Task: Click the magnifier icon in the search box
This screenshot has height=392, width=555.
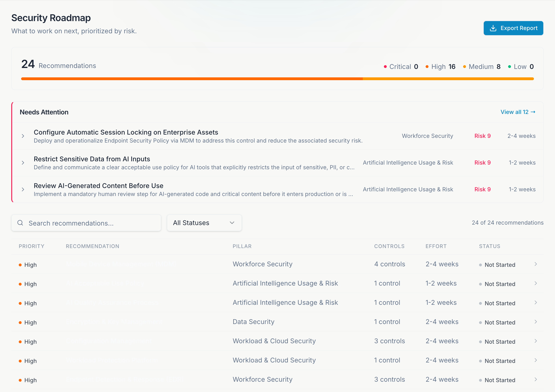Action: coord(20,223)
